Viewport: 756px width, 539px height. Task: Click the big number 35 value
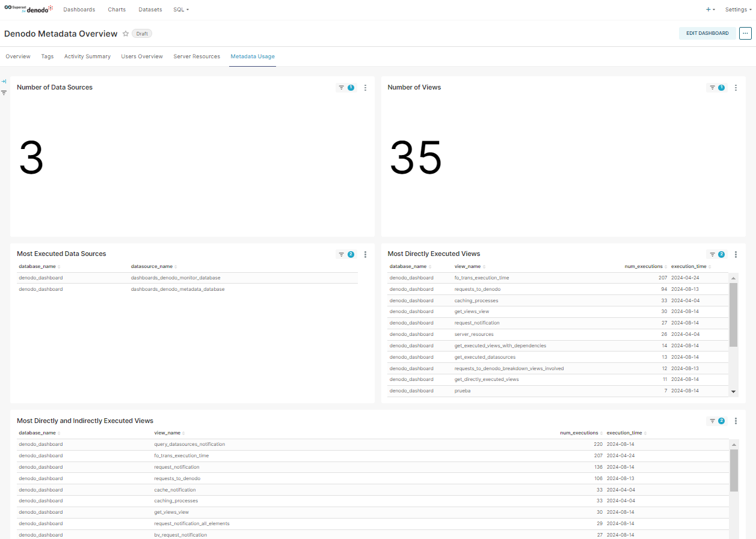(416, 158)
